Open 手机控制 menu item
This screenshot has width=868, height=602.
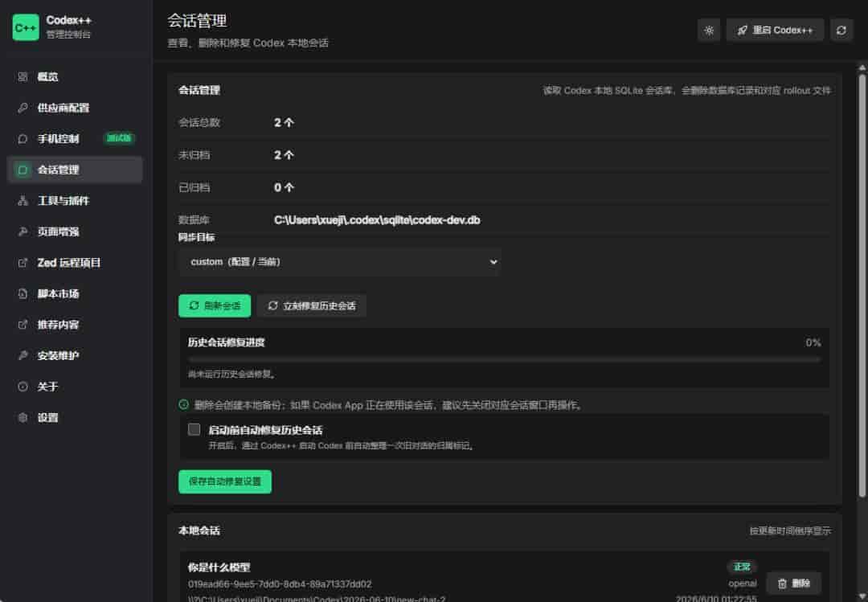point(75,138)
